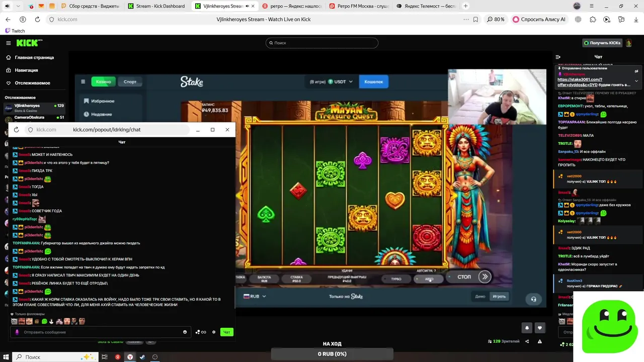Viewport: 644px width, 362px height.
Task: Select Казино tab on Stake
Action: click(x=104, y=81)
